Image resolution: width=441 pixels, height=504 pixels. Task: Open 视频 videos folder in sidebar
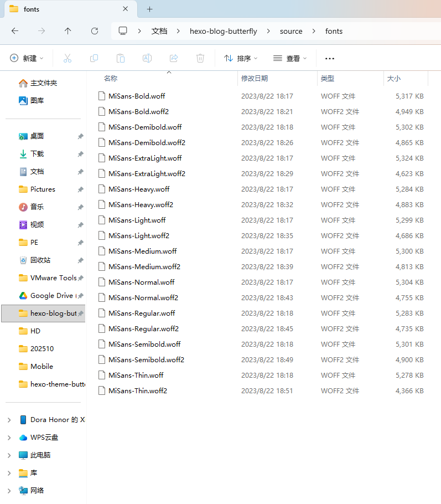31,225
